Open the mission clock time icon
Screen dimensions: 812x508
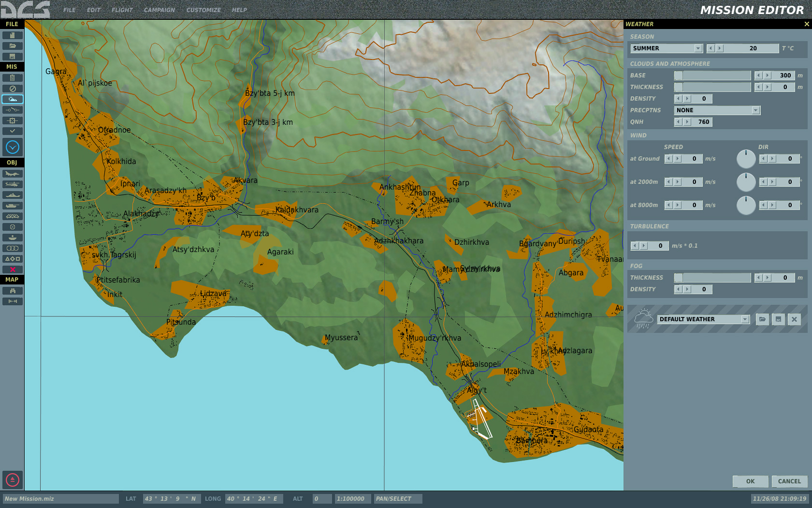point(13,147)
